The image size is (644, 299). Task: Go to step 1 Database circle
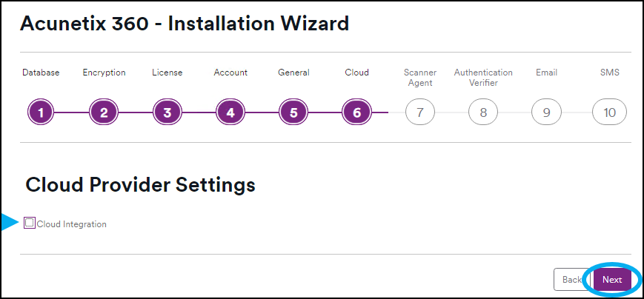(41, 112)
